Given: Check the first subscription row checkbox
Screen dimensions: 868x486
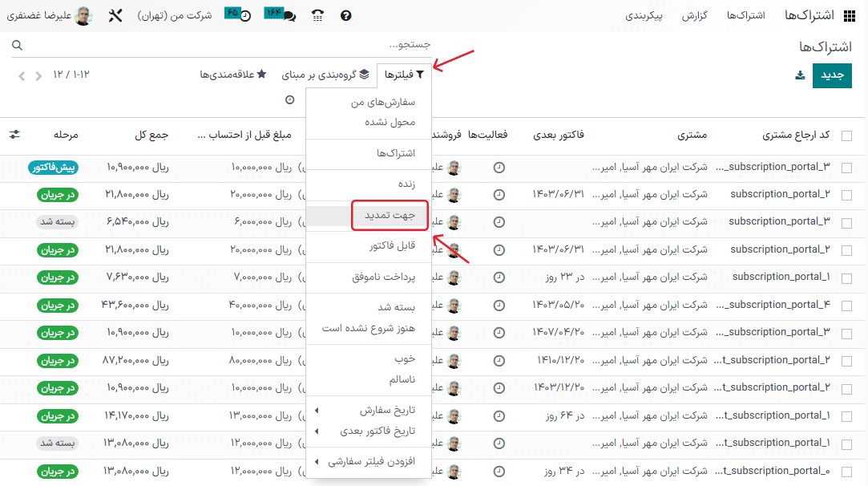Looking at the screenshot, I should 846,166.
